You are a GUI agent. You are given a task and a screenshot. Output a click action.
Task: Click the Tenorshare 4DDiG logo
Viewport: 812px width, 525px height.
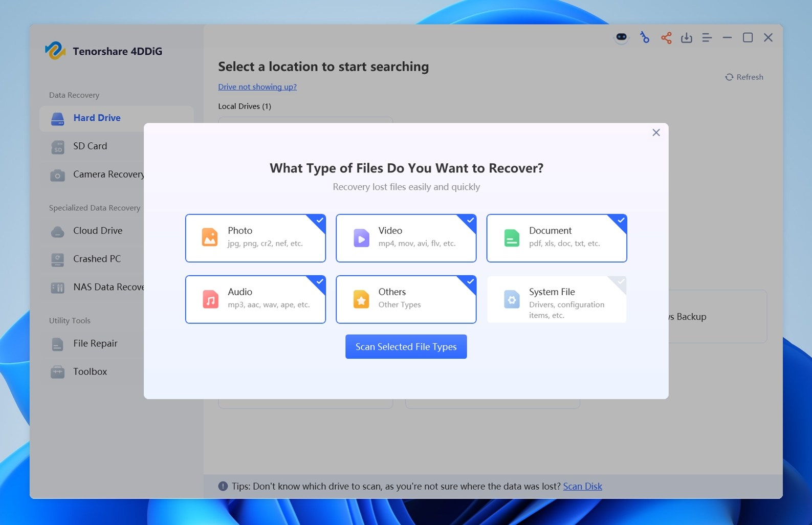[x=55, y=51]
